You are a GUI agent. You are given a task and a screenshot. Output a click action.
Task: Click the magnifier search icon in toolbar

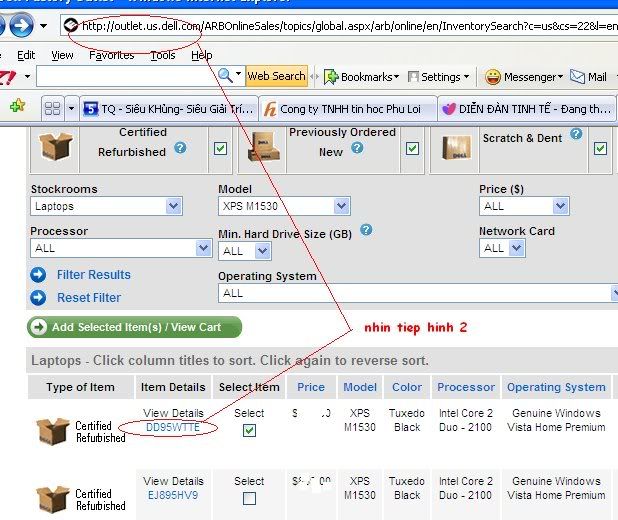coord(225,75)
